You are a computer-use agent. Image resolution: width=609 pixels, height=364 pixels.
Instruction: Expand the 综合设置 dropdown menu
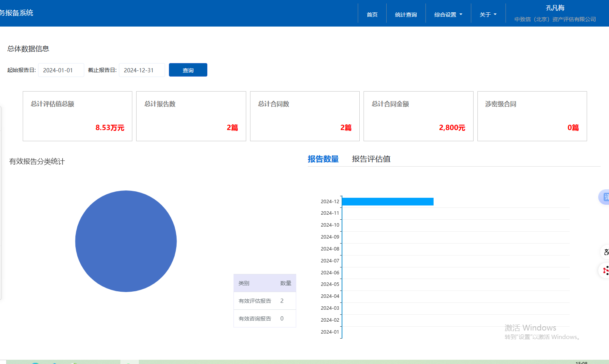point(448,15)
